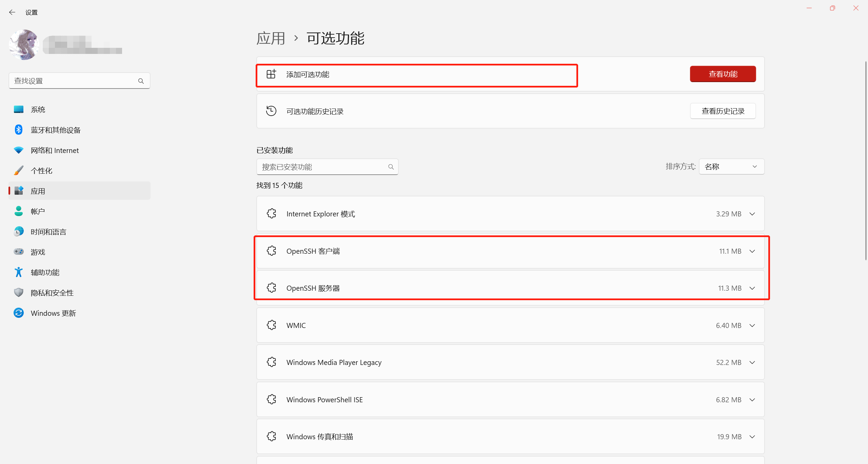Click the WMIC feature icon
868x464 pixels.
click(x=271, y=325)
